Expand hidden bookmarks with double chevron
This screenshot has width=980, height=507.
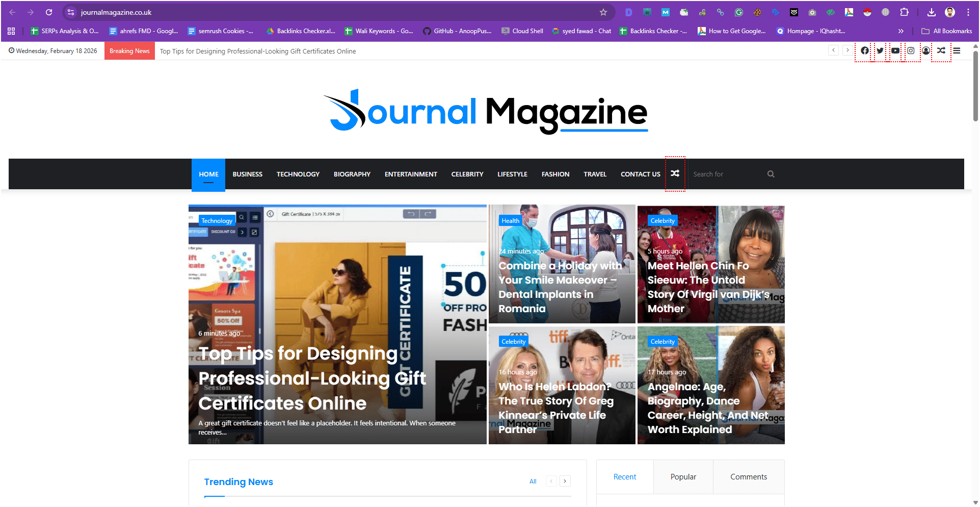tap(901, 31)
